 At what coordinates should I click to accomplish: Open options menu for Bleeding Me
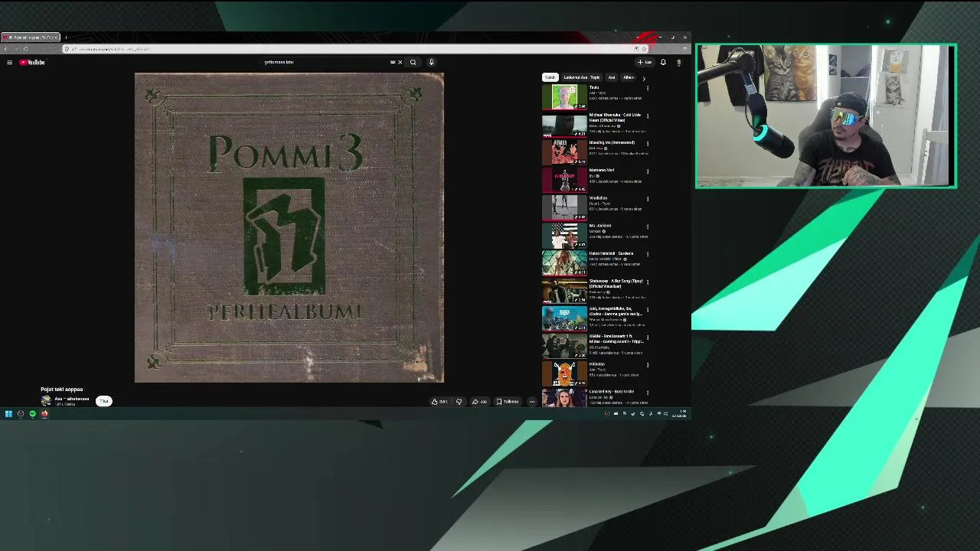click(648, 143)
